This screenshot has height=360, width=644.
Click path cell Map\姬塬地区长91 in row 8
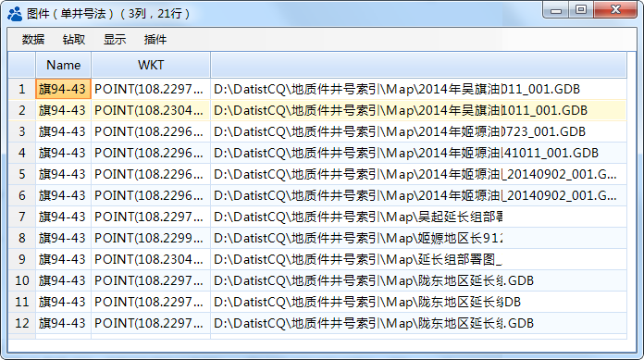418,239
